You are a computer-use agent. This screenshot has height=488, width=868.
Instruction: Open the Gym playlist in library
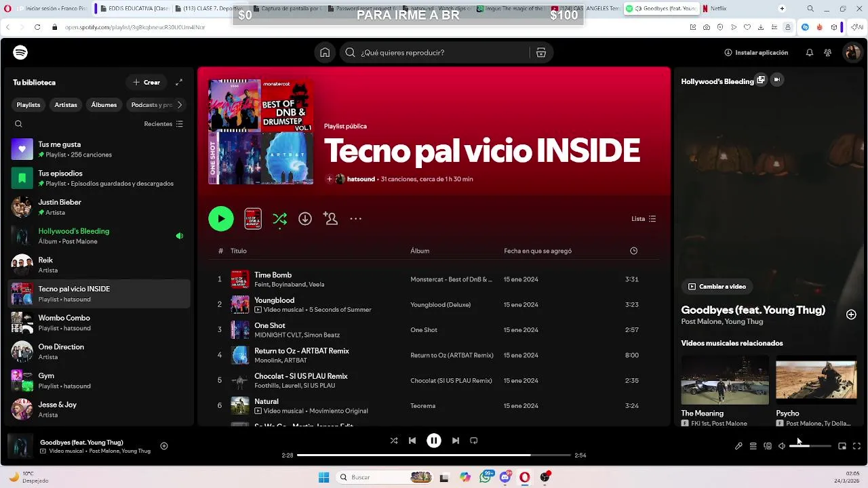point(99,380)
